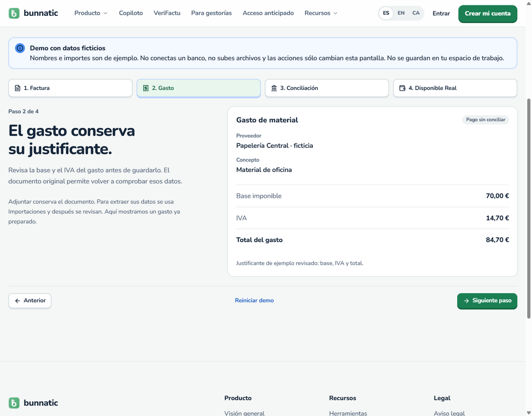Expand the Producto dropdown menu
This screenshot has width=532, height=416.
pyautogui.click(x=91, y=13)
